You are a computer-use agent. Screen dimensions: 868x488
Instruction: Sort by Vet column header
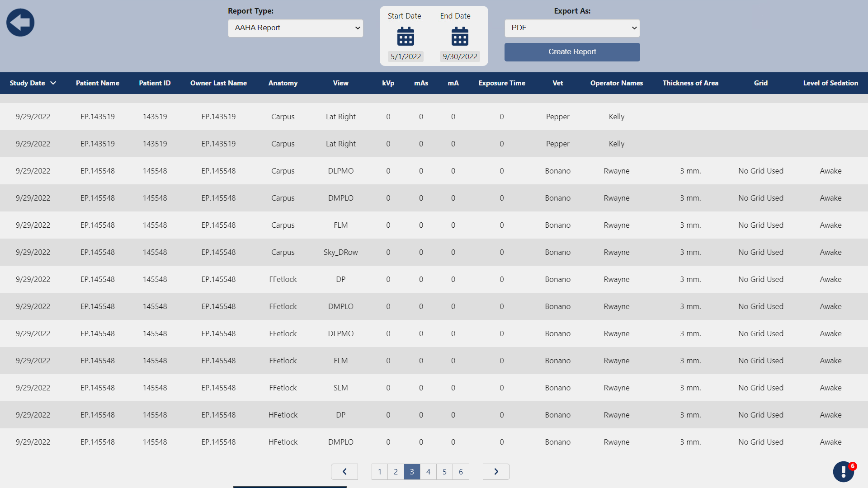click(558, 83)
